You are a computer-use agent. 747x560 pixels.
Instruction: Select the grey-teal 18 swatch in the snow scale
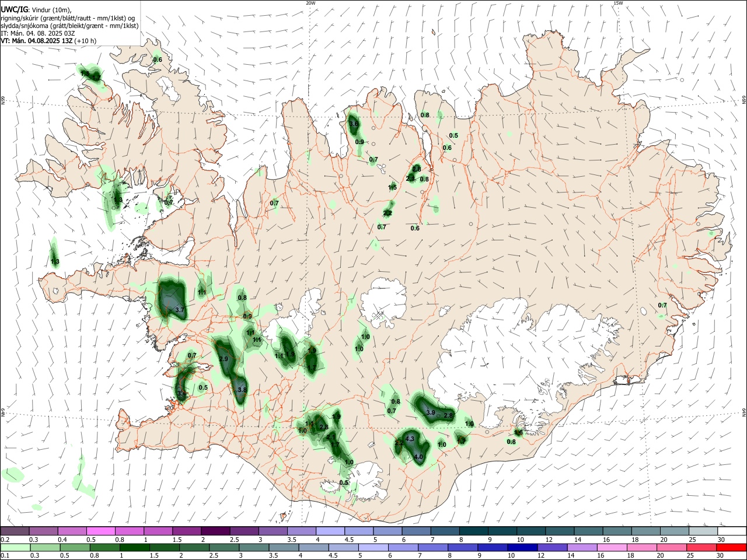pyautogui.click(x=646, y=531)
